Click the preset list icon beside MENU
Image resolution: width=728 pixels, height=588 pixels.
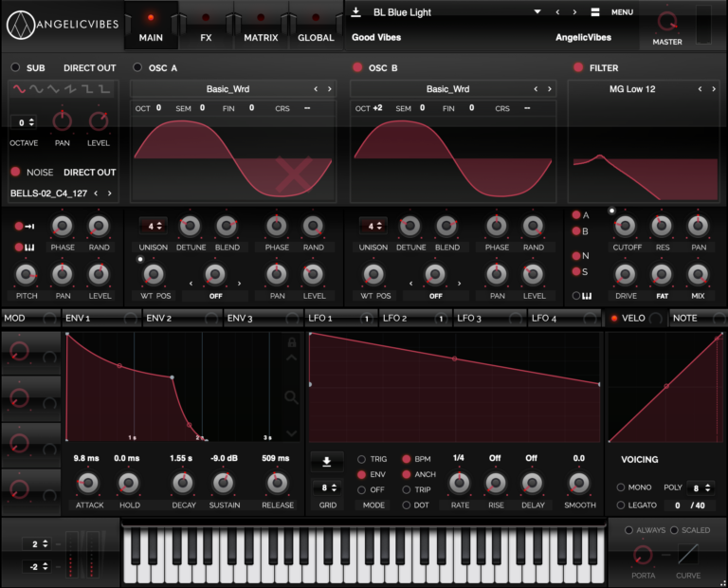(595, 12)
